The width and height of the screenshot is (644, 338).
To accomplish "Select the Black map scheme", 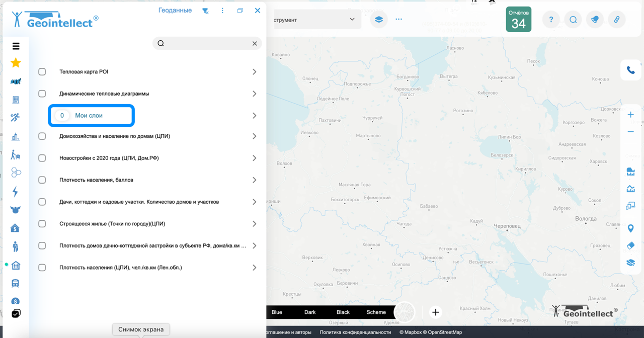I will point(343,312).
